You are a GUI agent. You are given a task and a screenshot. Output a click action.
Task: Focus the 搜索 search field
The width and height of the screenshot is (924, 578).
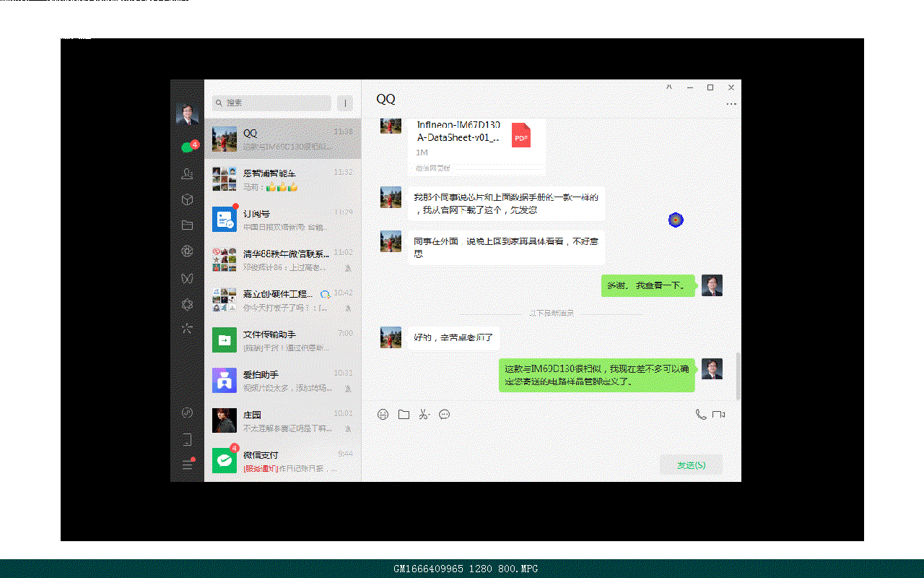click(x=271, y=103)
